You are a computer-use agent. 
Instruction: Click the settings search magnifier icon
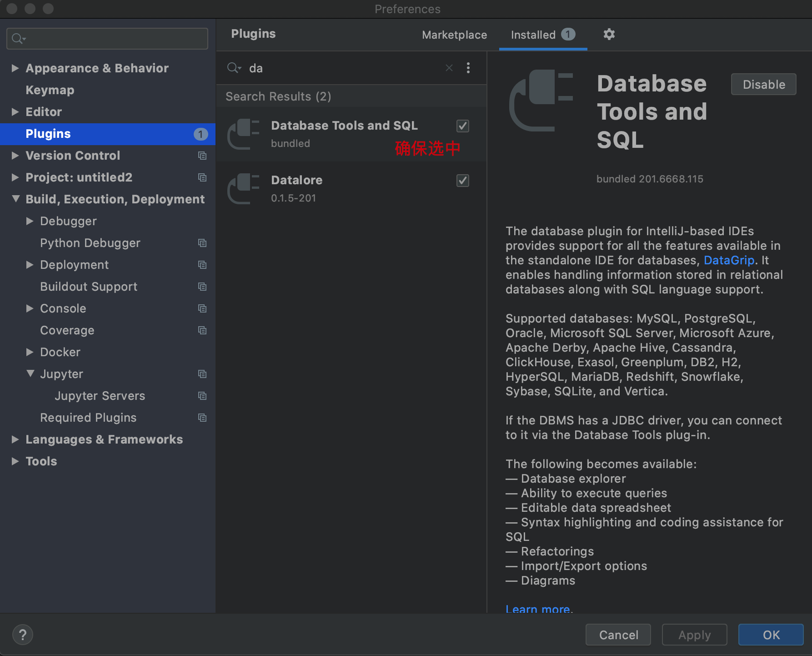19,39
